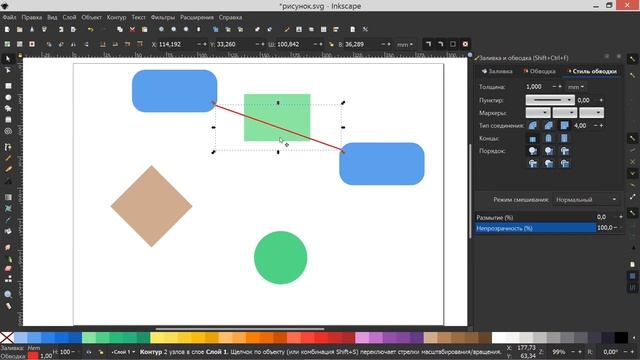Click the Размытие blur slider

coord(536,218)
